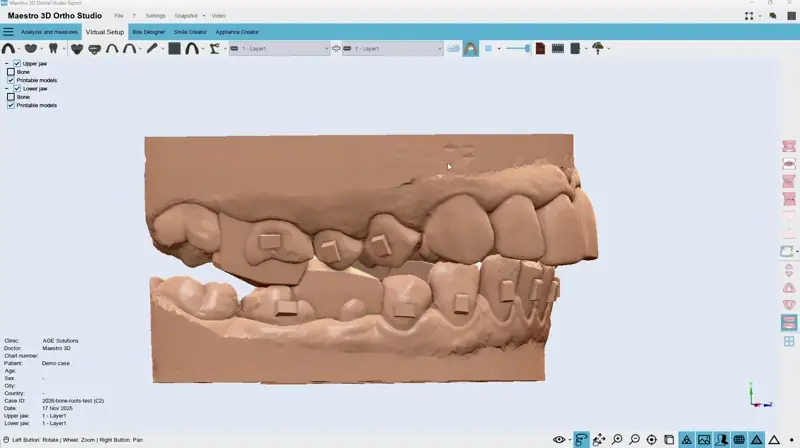Click the center target view icon

(652, 439)
